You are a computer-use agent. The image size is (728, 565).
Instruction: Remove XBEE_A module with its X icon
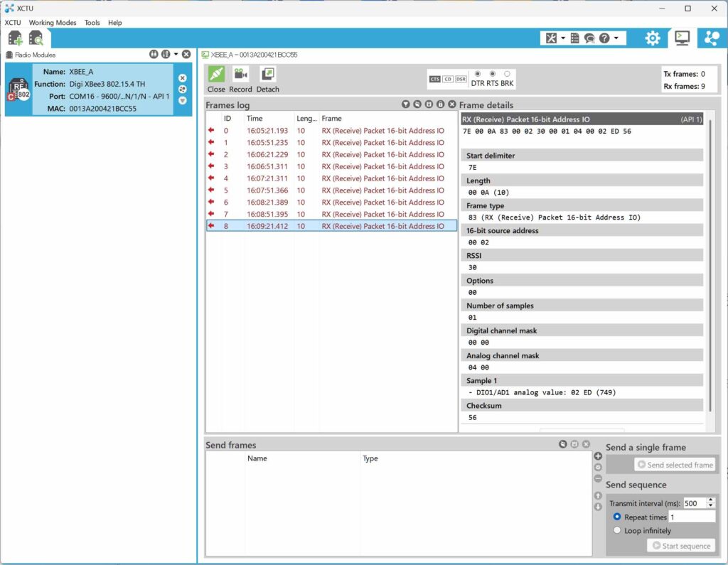183,78
